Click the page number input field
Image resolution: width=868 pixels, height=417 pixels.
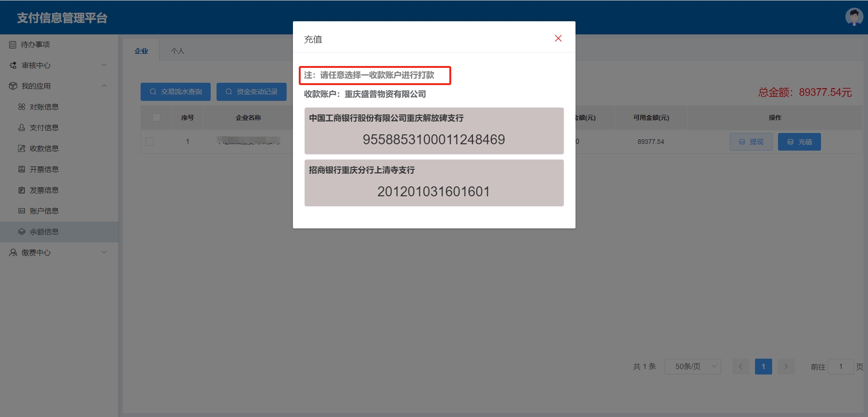coord(840,366)
